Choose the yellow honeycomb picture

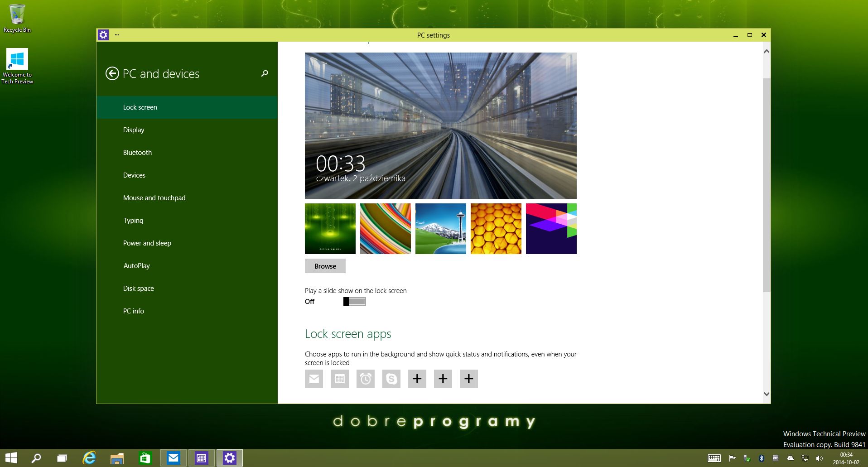pos(496,229)
